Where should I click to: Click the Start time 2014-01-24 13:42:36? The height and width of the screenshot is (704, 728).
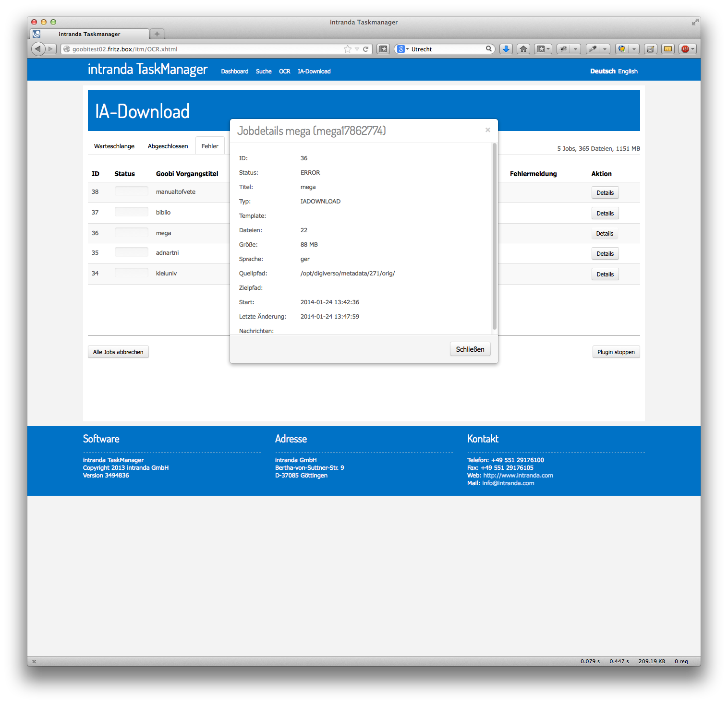(330, 302)
